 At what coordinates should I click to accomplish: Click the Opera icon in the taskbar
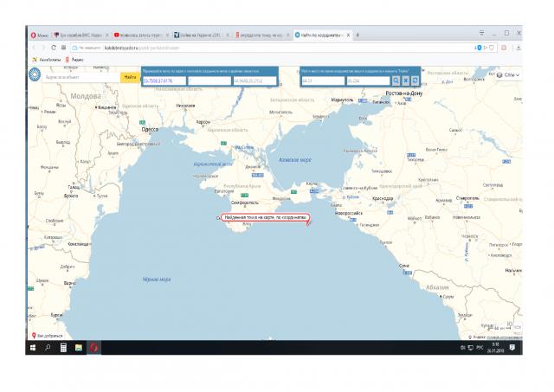[x=91, y=347]
